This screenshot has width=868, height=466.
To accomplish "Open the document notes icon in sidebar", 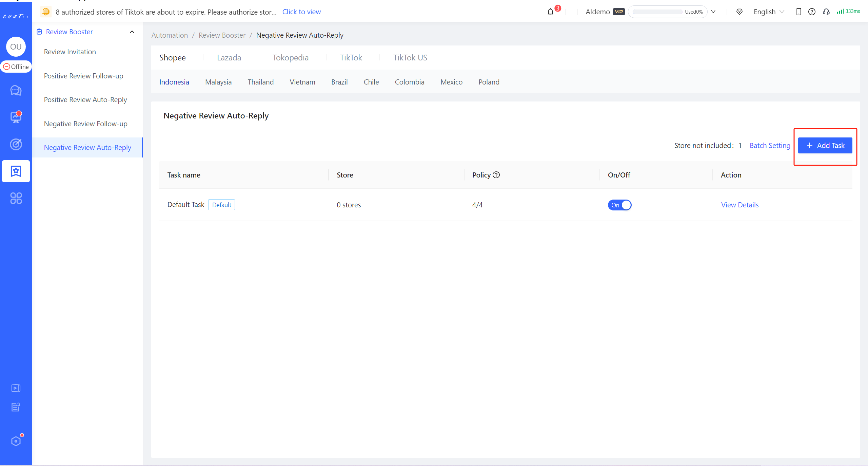I will tap(16, 407).
